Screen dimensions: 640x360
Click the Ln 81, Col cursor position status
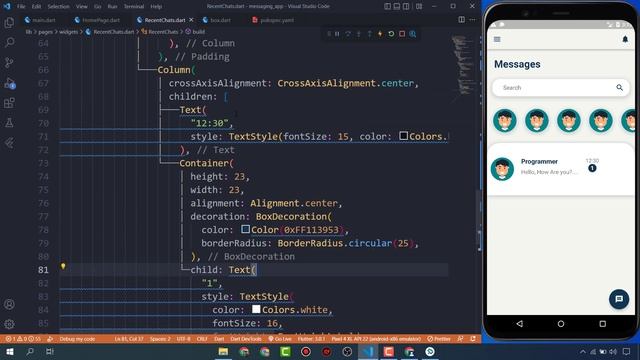pos(129,339)
